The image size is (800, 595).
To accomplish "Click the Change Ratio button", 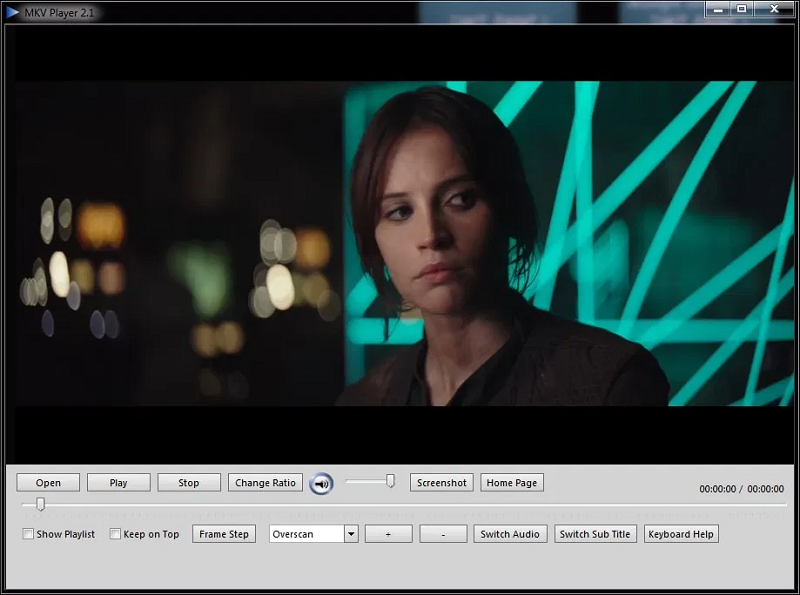I will pyautogui.click(x=265, y=483).
